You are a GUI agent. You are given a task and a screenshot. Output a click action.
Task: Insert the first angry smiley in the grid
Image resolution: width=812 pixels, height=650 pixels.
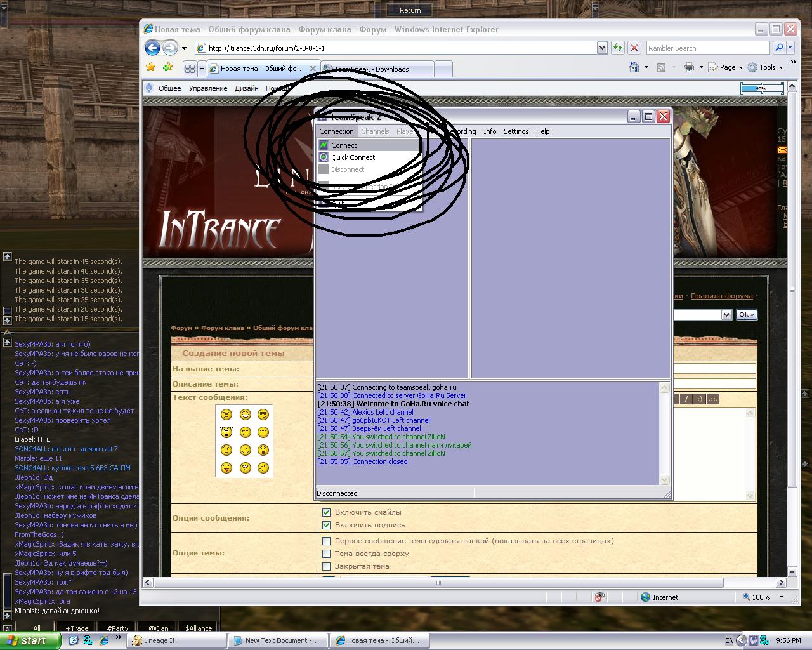click(x=226, y=415)
